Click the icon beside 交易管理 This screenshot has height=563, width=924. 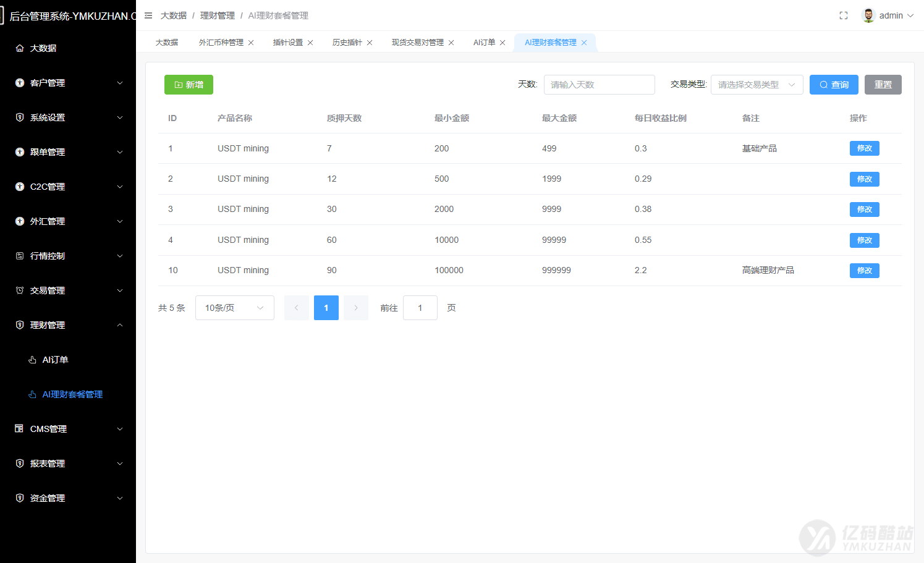[x=20, y=290]
